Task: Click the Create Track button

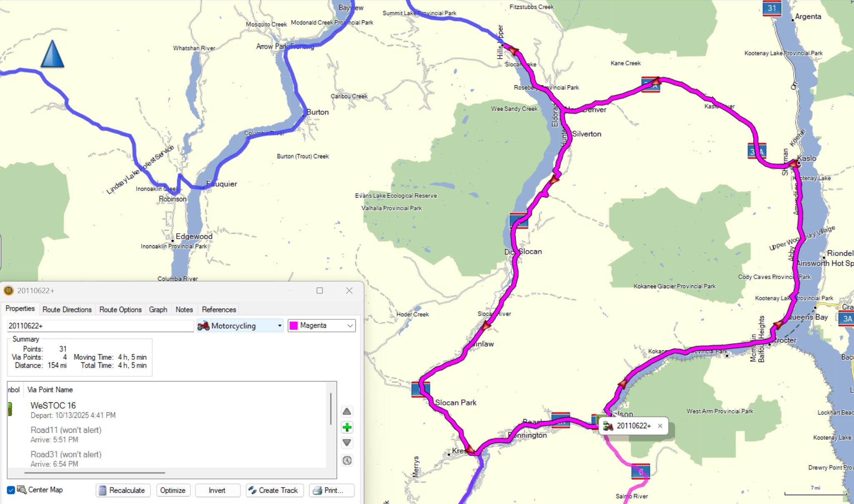Action: click(x=275, y=490)
